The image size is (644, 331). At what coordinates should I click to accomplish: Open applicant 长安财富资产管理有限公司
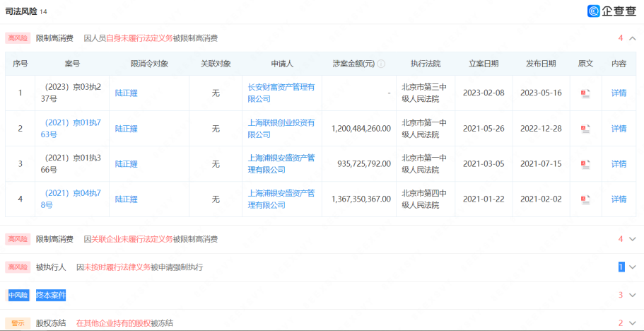point(281,93)
